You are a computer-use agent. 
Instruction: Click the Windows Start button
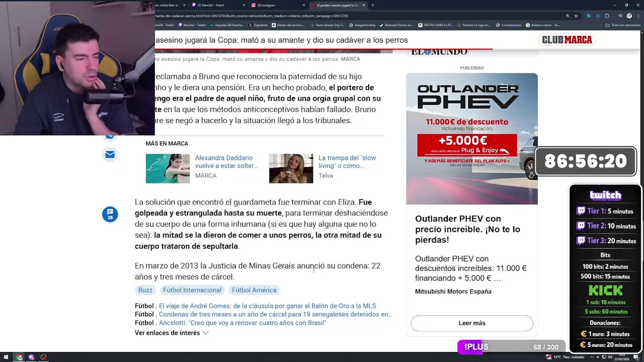pyautogui.click(x=6, y=357)
